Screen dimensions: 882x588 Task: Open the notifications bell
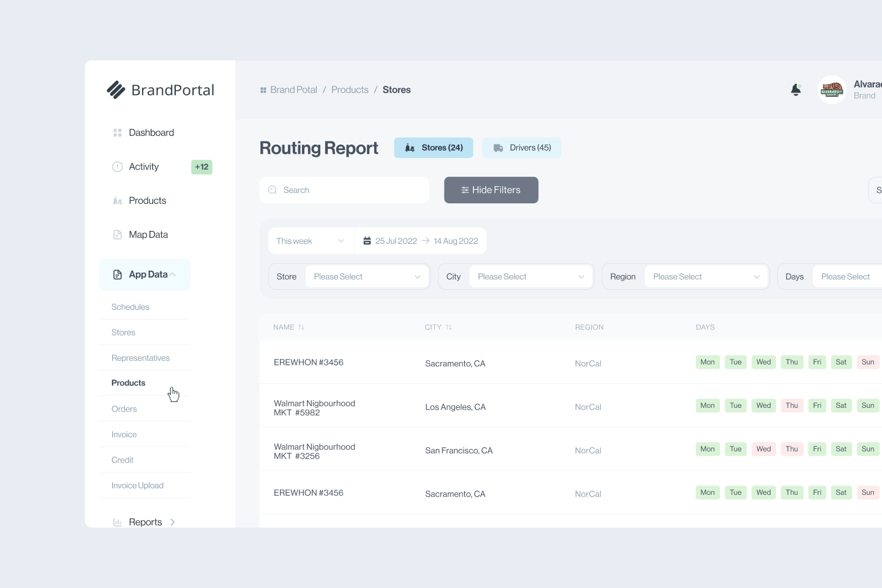click(x=796, y=90)
